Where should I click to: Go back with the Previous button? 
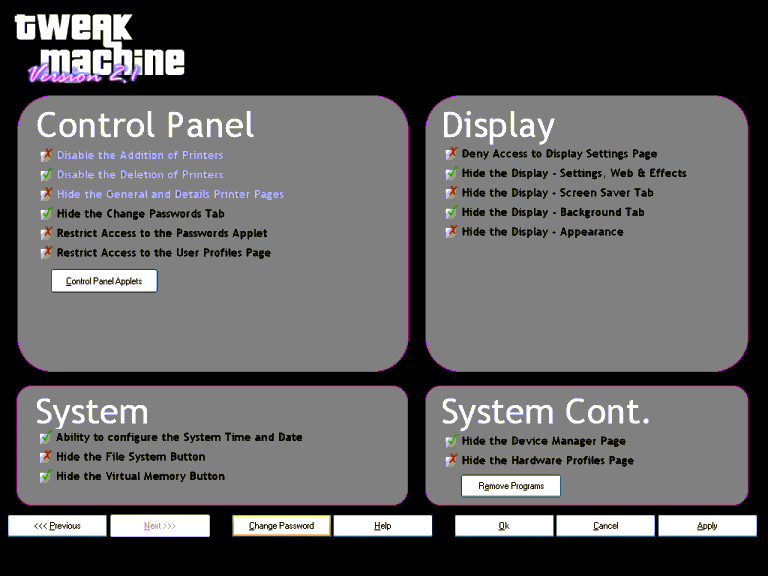pyautogui.click(x=57, y=526)
